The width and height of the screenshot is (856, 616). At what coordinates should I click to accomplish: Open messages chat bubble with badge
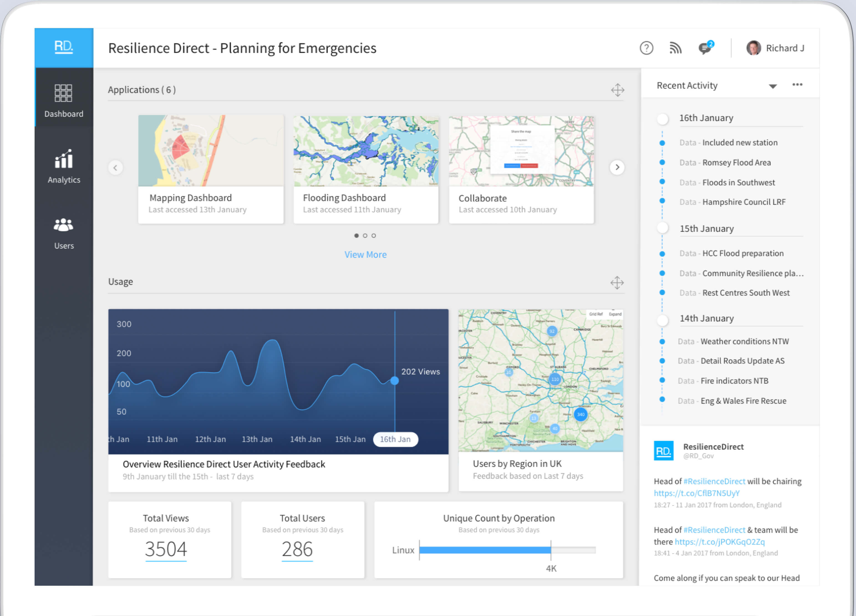pyautogui.click(x=705, y=48)
